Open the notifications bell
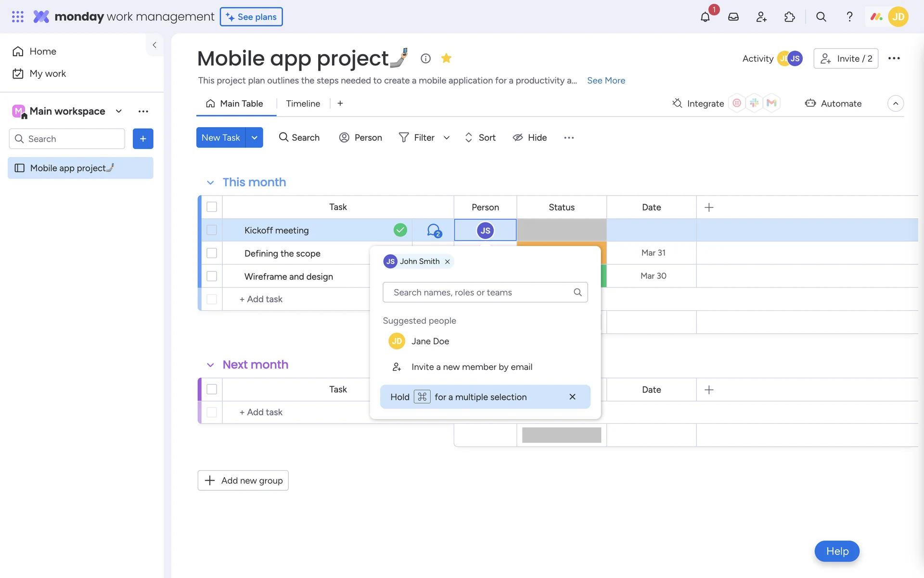The image size is (924, 578). pyautogui.click(x=705, y=17)
